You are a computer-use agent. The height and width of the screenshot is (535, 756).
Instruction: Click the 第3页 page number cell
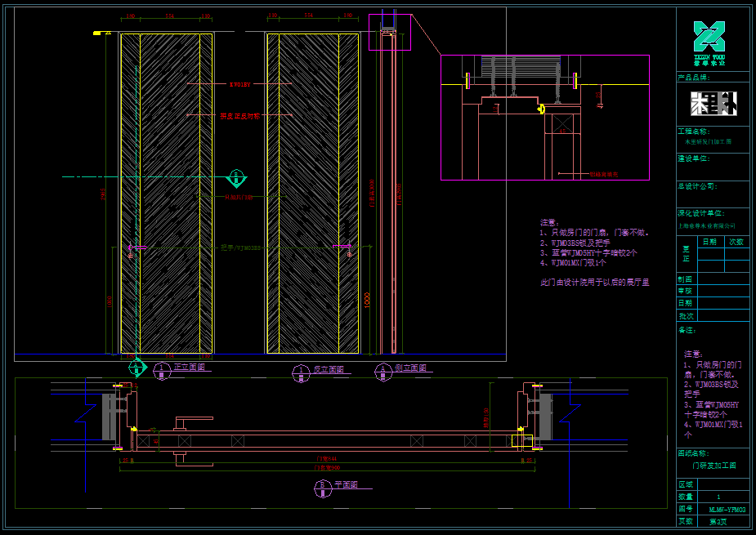(718, 521)
